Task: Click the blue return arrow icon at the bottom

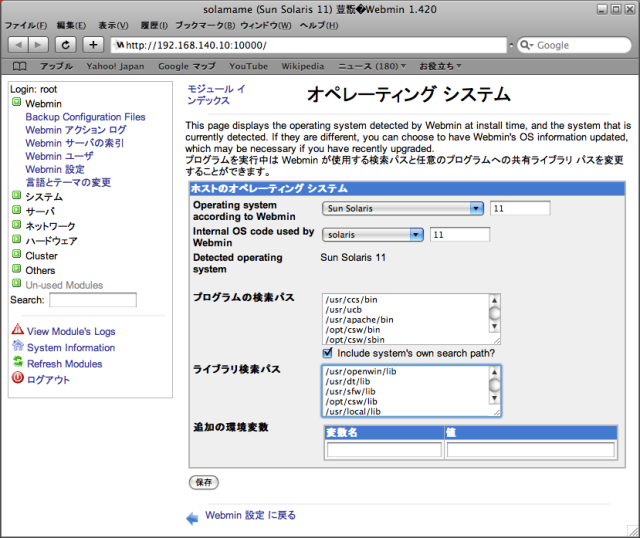Action: pos(192,518)
